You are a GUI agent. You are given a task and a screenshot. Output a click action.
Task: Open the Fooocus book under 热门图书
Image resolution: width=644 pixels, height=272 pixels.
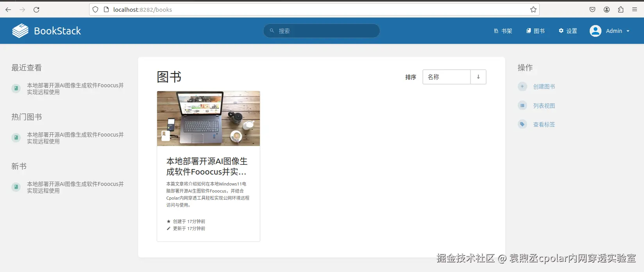click(75, 138)
